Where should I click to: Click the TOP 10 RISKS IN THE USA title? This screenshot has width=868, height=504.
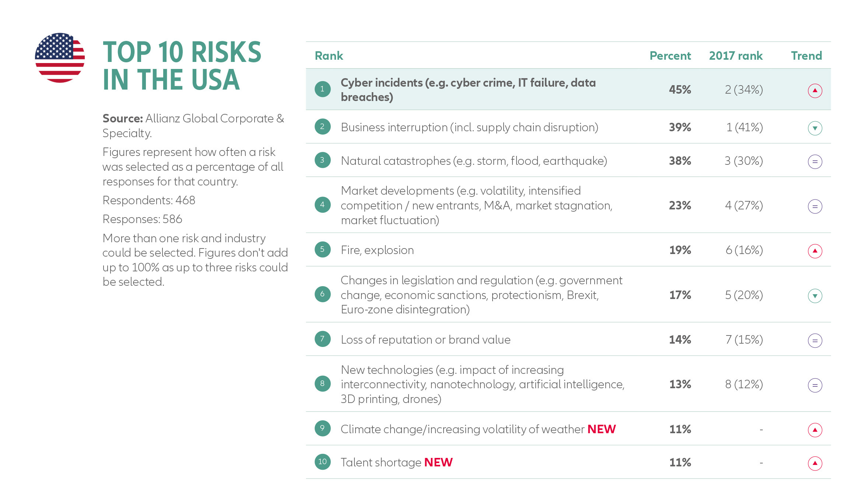(x=182, y=66)
